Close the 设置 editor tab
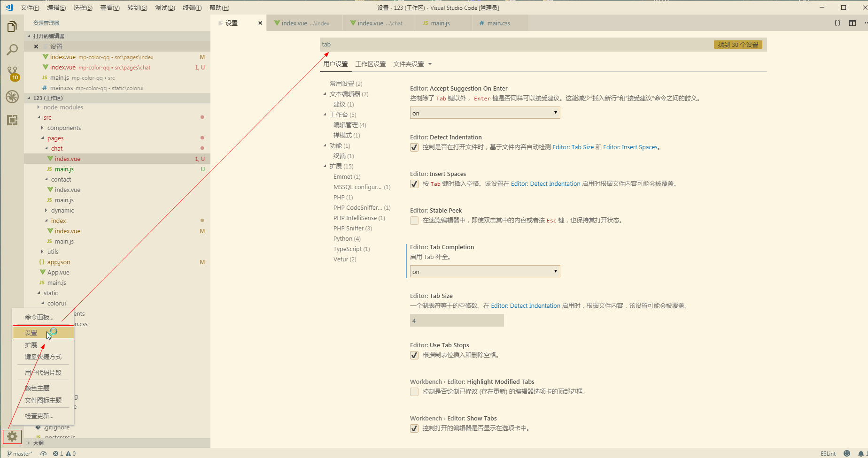The height and width of the screenshot is (458, 868). tap(260, 23)
